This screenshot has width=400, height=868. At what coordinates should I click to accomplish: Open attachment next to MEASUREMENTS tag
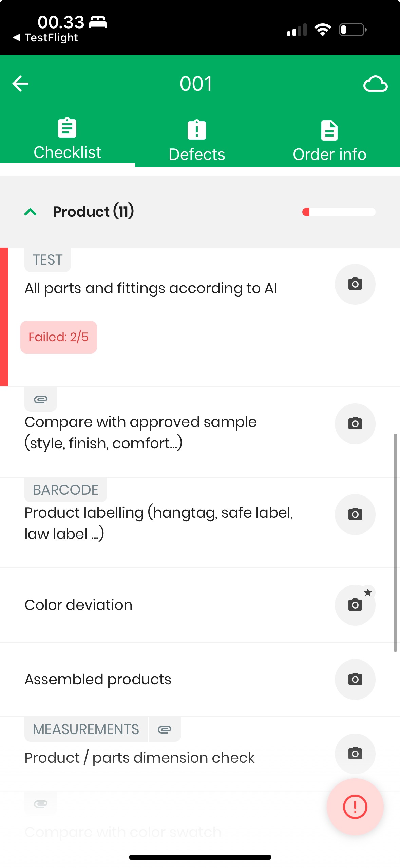(x=165, y=729)
